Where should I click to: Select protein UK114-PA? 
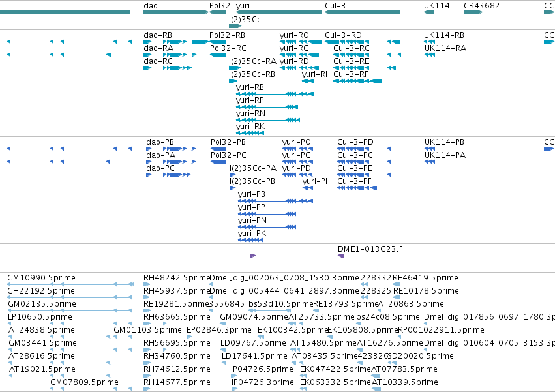445,155
